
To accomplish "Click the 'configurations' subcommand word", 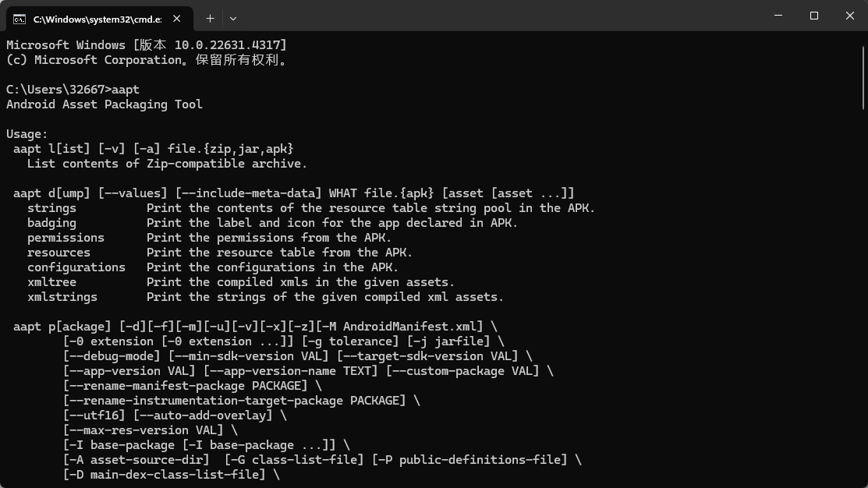I will [76, 267].
